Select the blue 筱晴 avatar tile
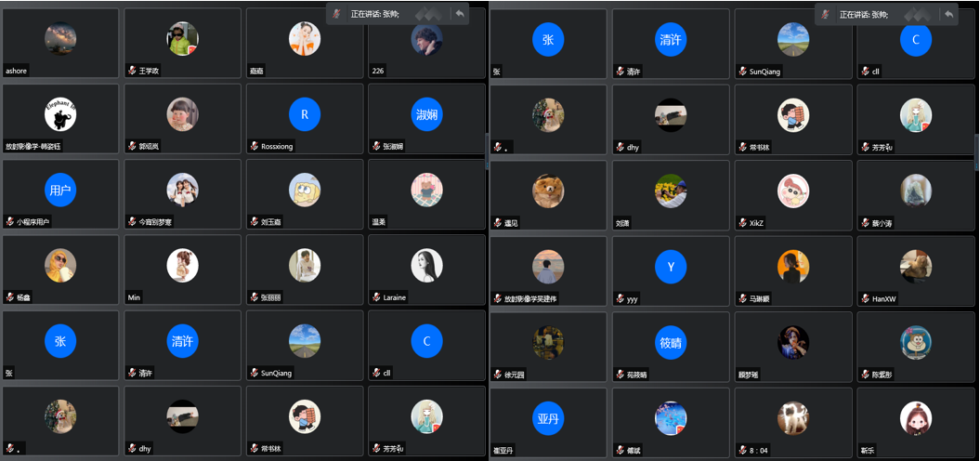The height and width of the screenshot is (461, 980). click(671, 342)
